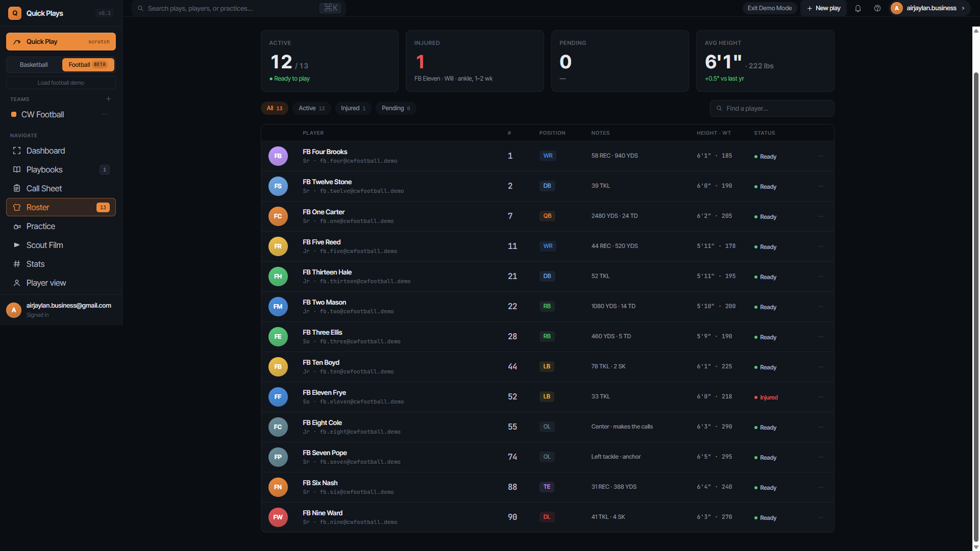Click the POSITION column header
980x551 pixels.
(x=552, y=133)
